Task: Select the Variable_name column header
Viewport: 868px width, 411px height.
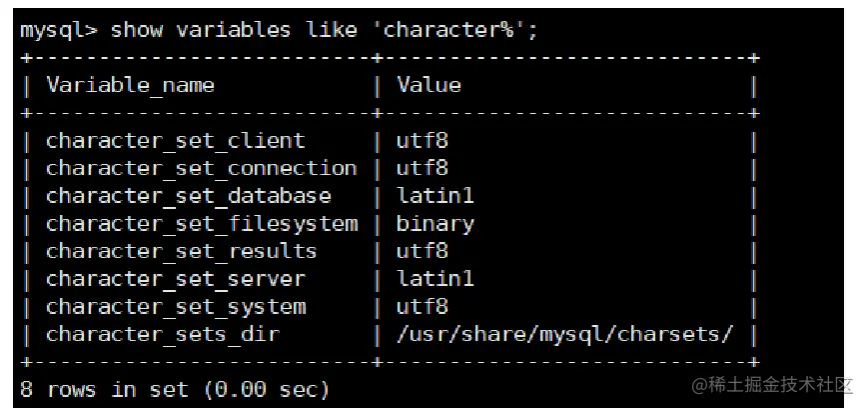Action: [x=130, y=86]
